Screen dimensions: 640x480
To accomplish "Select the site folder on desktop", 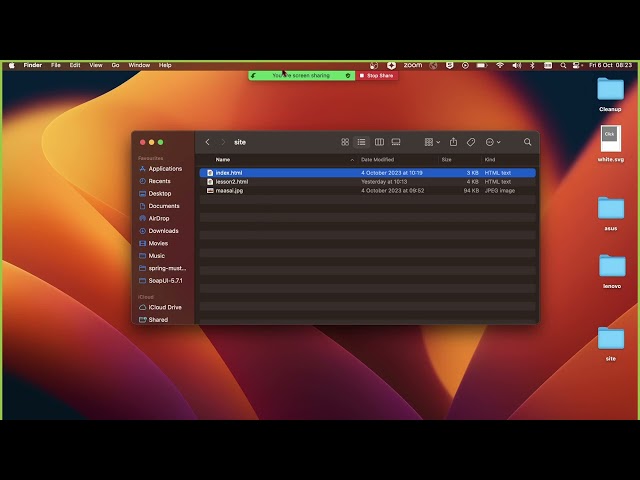I will pos(611,344).
